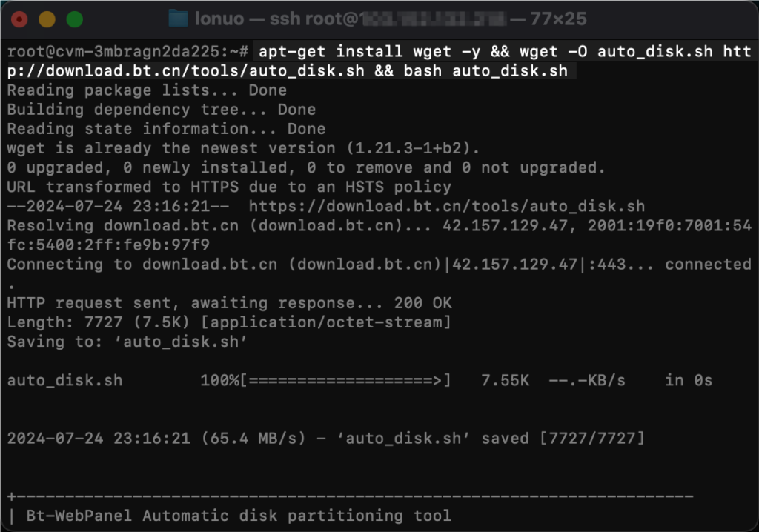Click 'wget is already the newest version' line
Image resolution: width=759 pixels, height=532 pixels.
[243, 148]
